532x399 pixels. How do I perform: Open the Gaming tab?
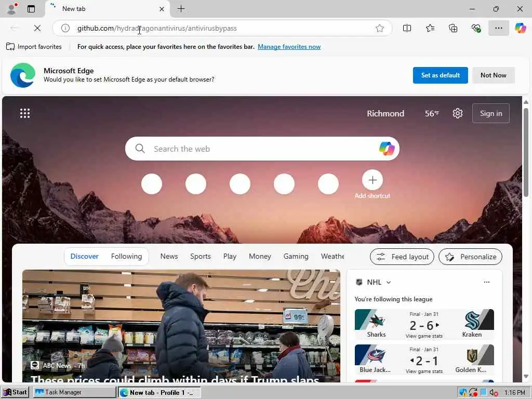click(x=296, y=257)
